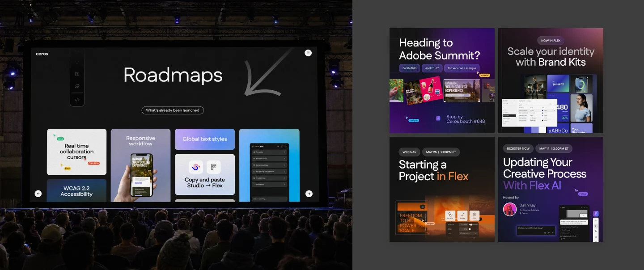Open the hamburger menu on the Roadmaps slide

308,53
